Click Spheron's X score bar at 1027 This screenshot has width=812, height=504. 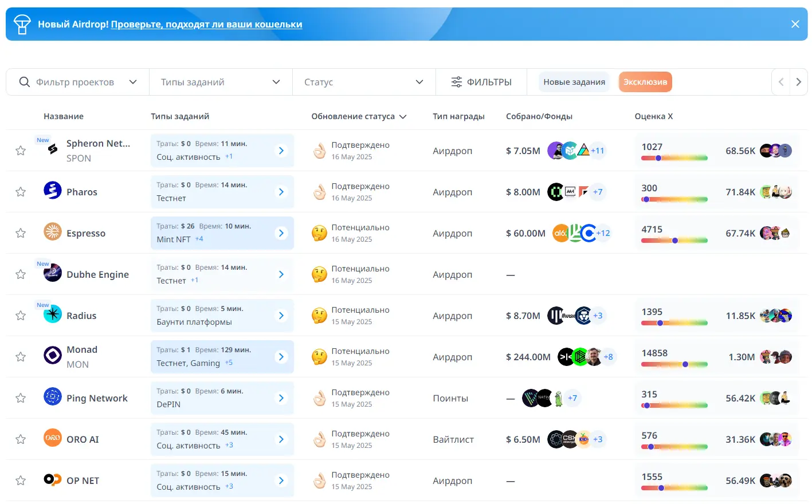tap(674, 158)
